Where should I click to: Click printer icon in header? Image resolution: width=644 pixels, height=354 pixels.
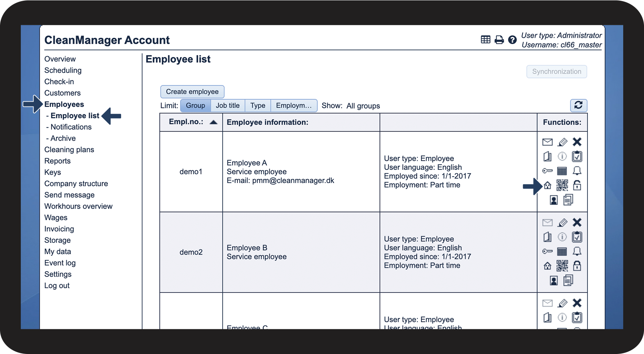point(499,40)
